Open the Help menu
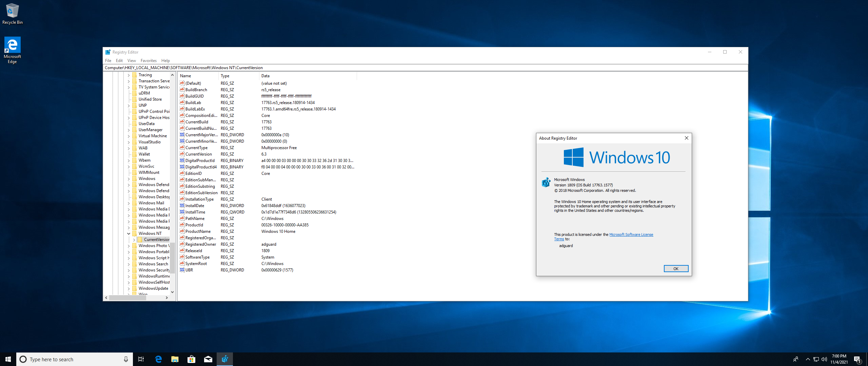868x366 pixels. [x=165, y=61]
